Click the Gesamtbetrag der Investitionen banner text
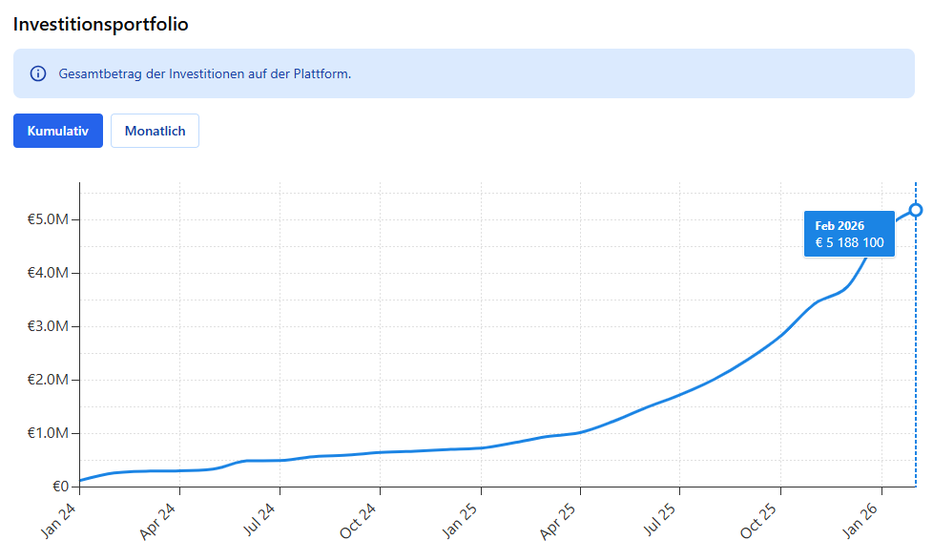933x560 pixels. click(204, 73)
